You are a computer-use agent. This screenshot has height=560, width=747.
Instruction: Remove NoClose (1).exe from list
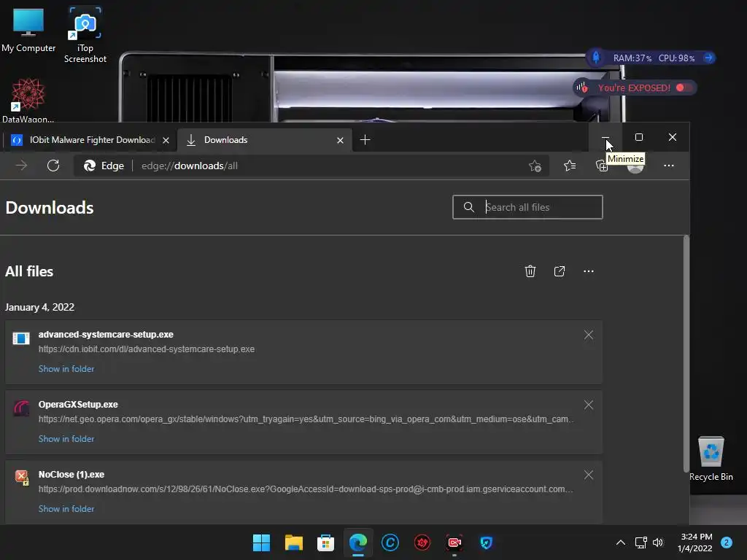[589, 475]
